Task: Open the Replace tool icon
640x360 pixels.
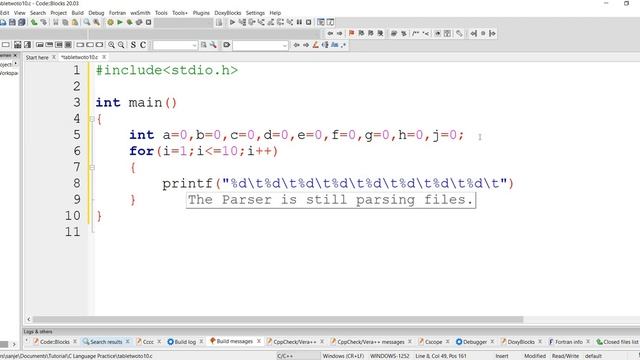Action: pos(96,22)
